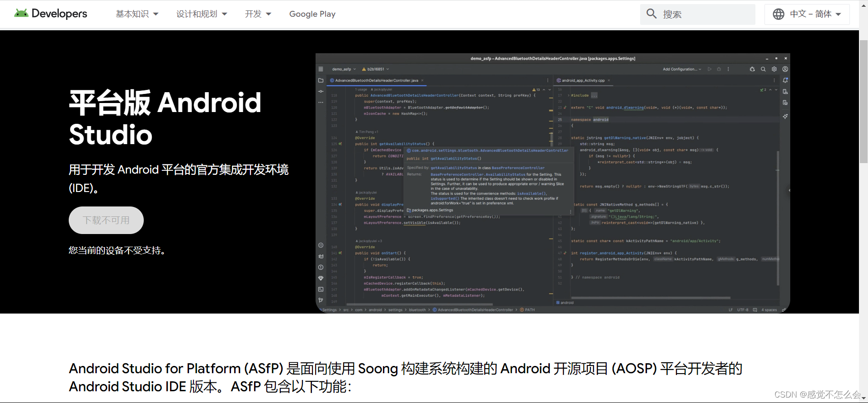Click the 13 warnings indicator in Java editor
Screen dimensions: 868x403
(x=536, y=90)
